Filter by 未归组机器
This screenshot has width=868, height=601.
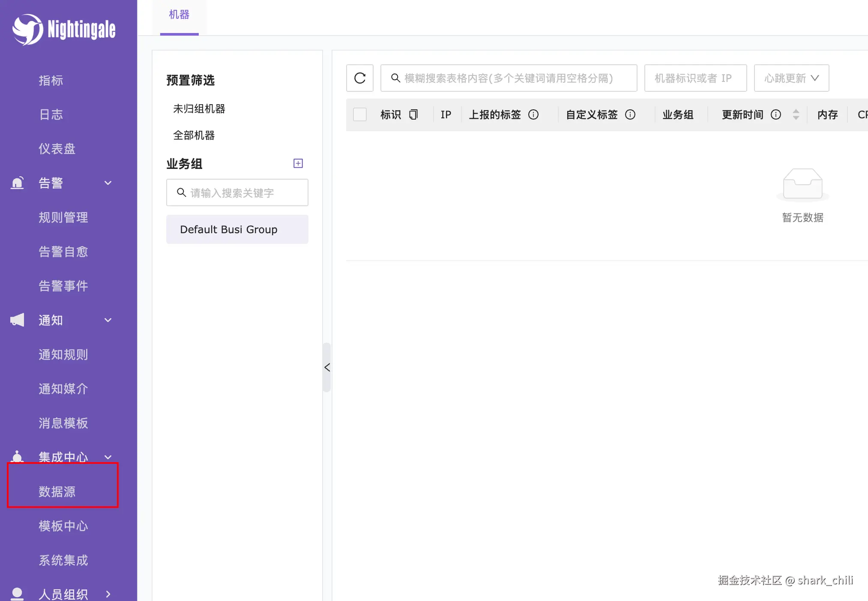pyautogui.click(x=199, y=109)
